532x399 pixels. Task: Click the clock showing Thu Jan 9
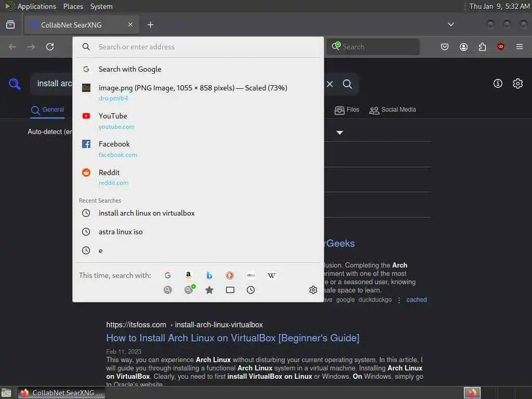(499, 6)
